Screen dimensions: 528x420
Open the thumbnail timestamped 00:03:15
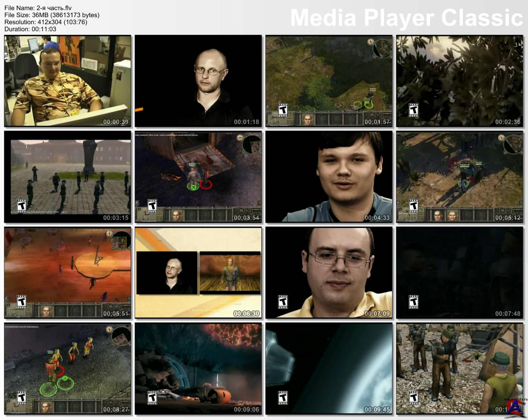click(67, 177)
